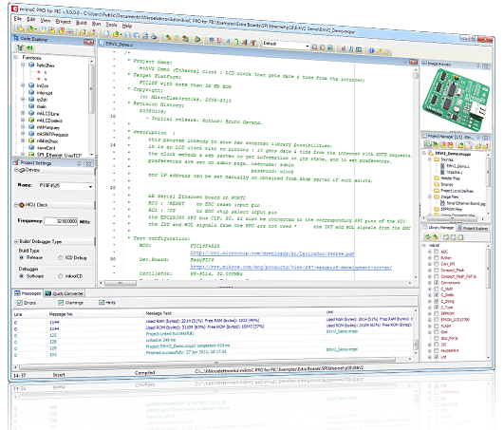The height and width of the screenshot is (430, 504).
Task: Collapse the Functions tree node
Action: pos(16,57)
